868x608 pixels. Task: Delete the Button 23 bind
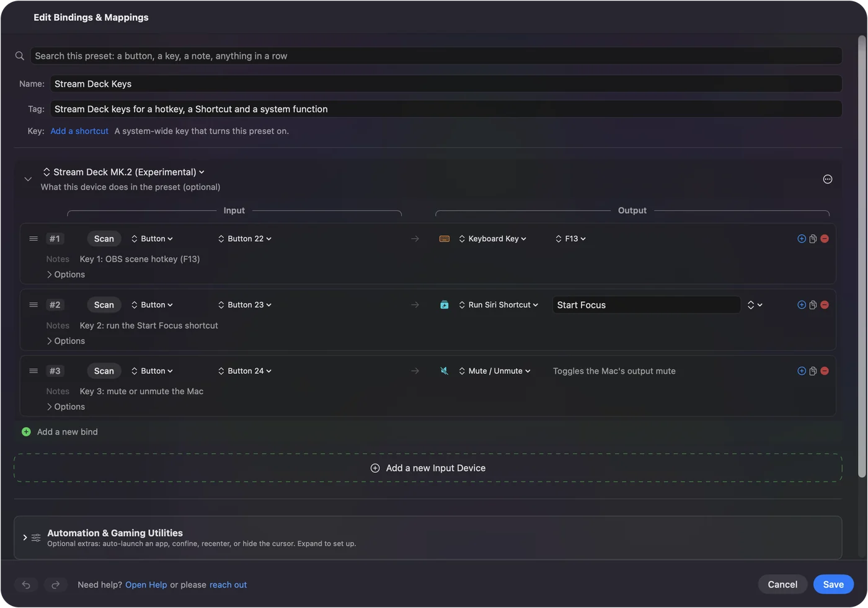[x=825, y=305]
